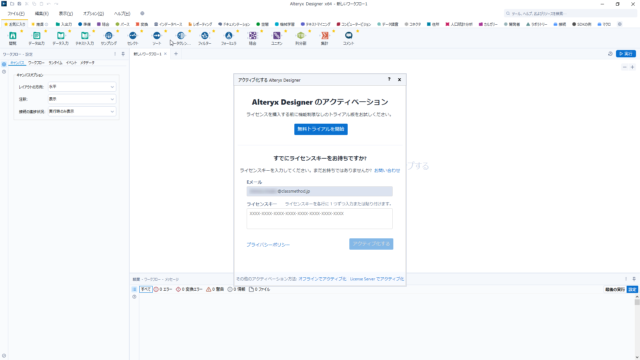Toggle the files (ファイル) message filter
Screen dimensions: 640x360
(x=260, y=289)
